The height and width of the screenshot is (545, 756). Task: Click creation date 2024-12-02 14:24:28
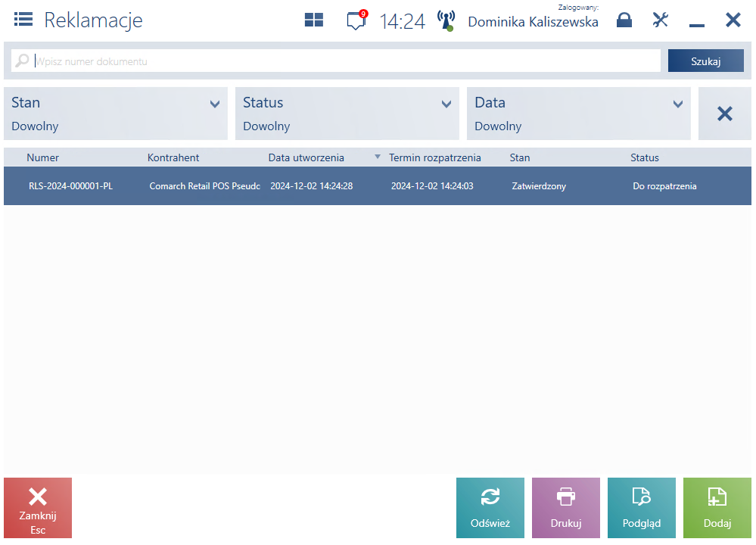(312, 186)
